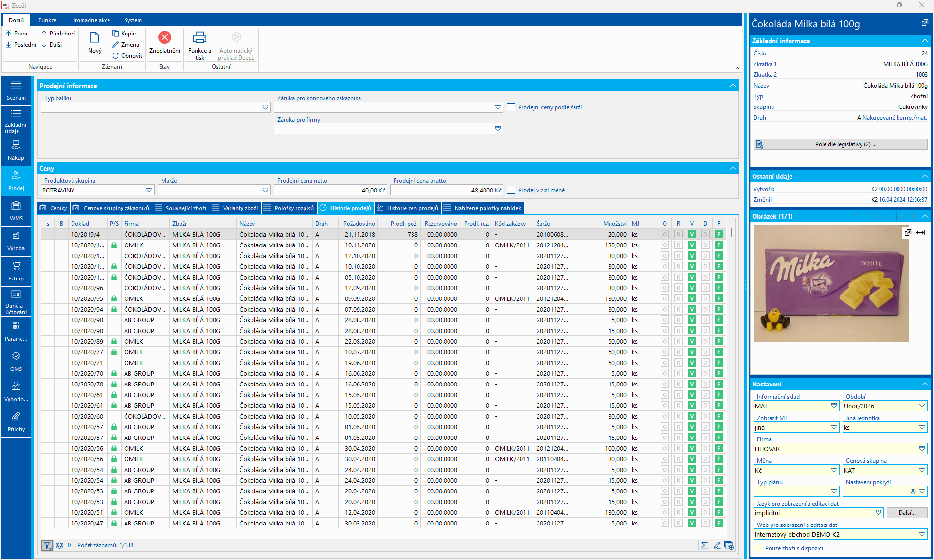
Task: Open Daně a účtování sidebar section
Action: 16,301
